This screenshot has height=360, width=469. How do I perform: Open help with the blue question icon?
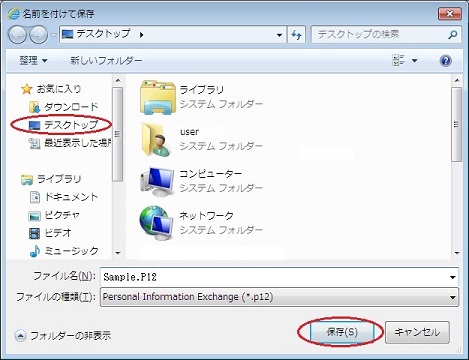pos(445,61)
